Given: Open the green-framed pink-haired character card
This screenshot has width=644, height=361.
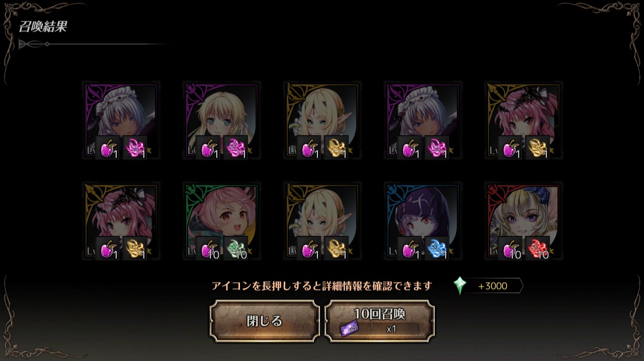Looking at the screenshot, I should tap(222, 221).
